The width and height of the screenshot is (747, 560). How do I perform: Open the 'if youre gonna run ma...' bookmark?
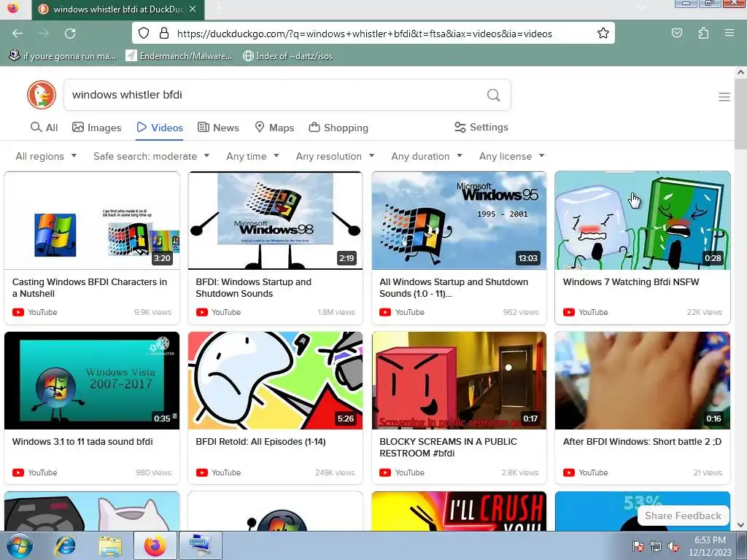63,56
